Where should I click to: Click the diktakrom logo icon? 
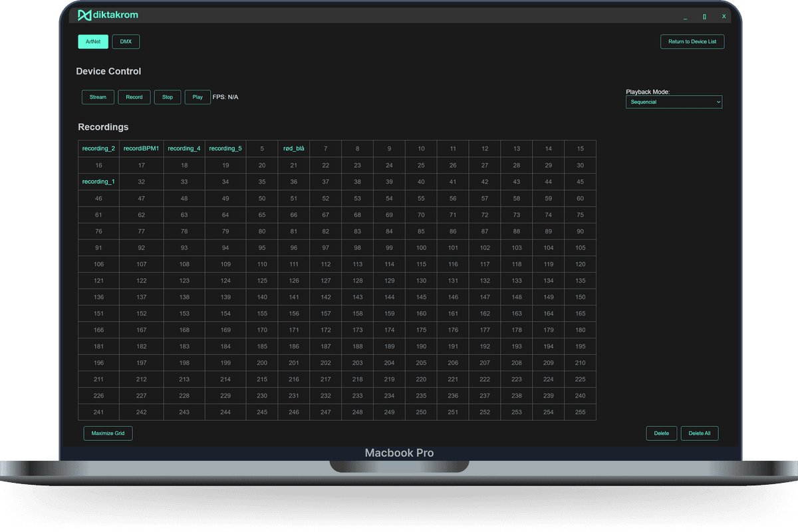tap(84, 15)
